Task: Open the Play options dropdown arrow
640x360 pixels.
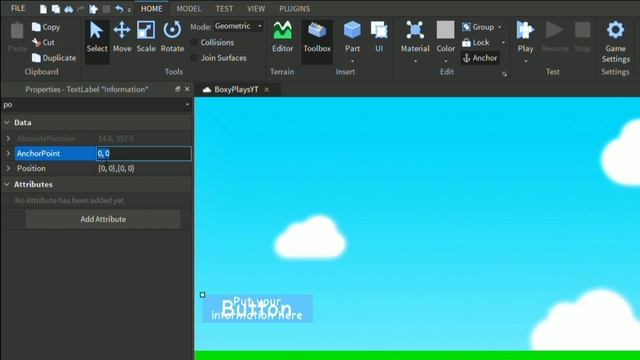Action: tap(525, 61)
